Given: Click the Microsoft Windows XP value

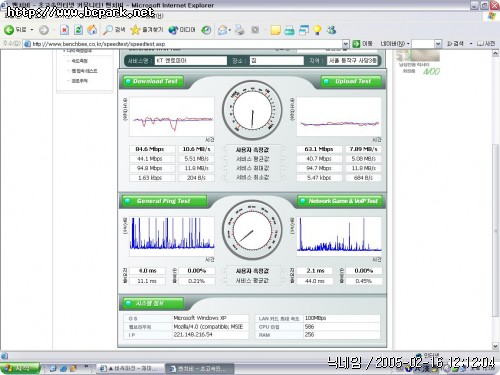Looking at the screenshot, I should pyautogui.click(x=200, y=318).
